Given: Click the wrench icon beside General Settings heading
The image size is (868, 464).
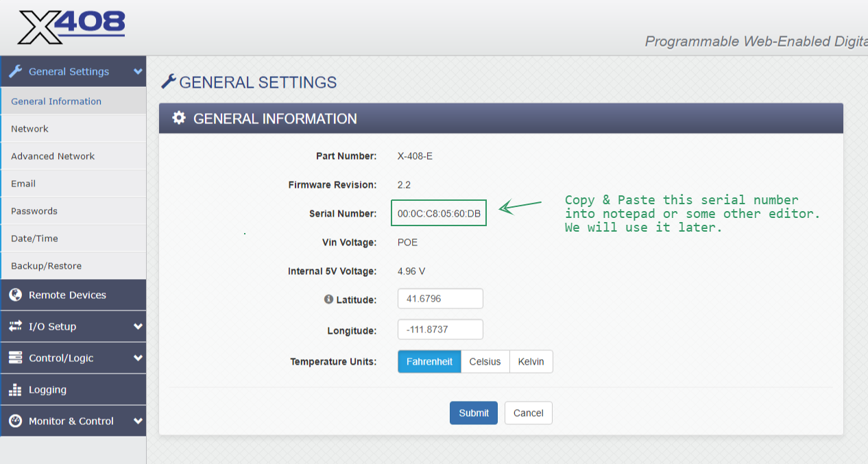Looking at the screenshot, I should pos(168,81).
